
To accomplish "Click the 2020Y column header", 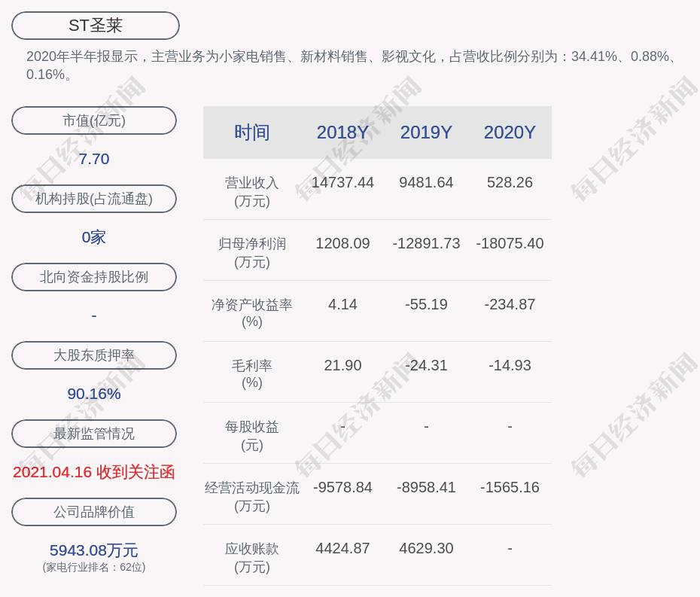I will point(510,132).
